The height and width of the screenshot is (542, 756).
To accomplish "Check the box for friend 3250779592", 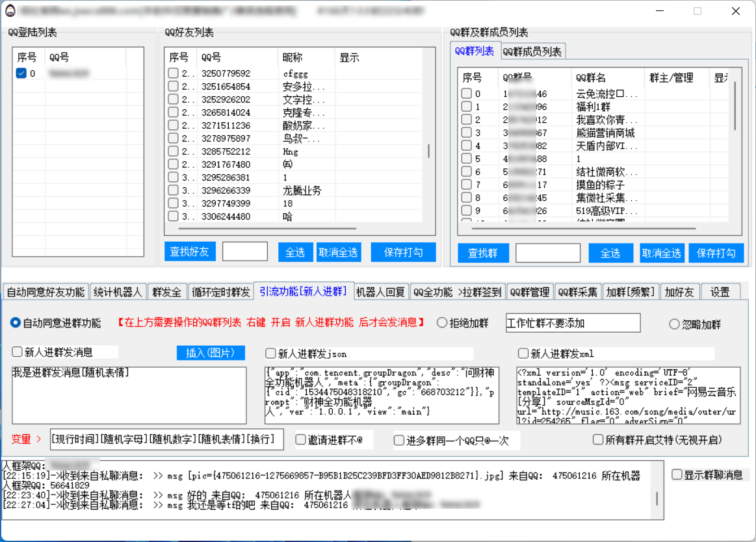I will tap(173, 73).
